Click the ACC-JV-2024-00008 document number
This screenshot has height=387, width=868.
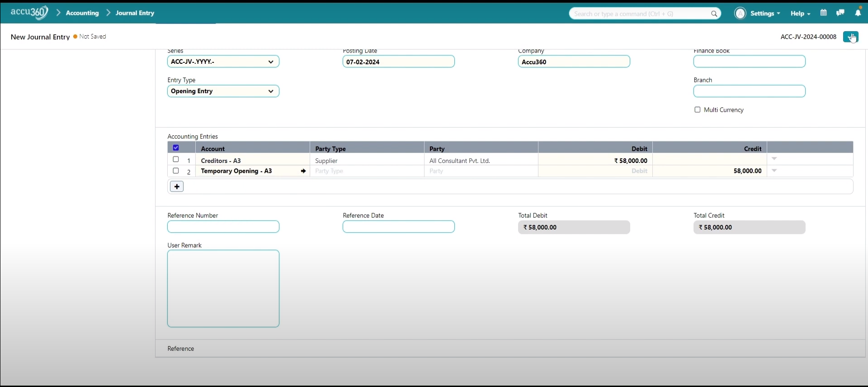click(x=808, y=37)
